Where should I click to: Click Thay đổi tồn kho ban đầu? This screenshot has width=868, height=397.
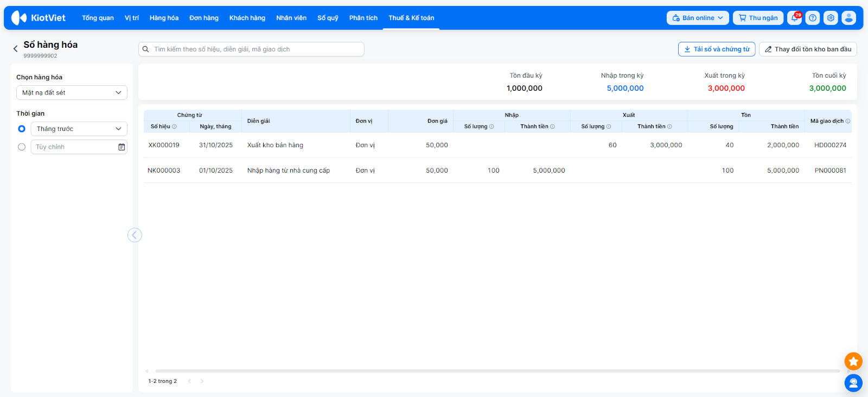(808, 49)
